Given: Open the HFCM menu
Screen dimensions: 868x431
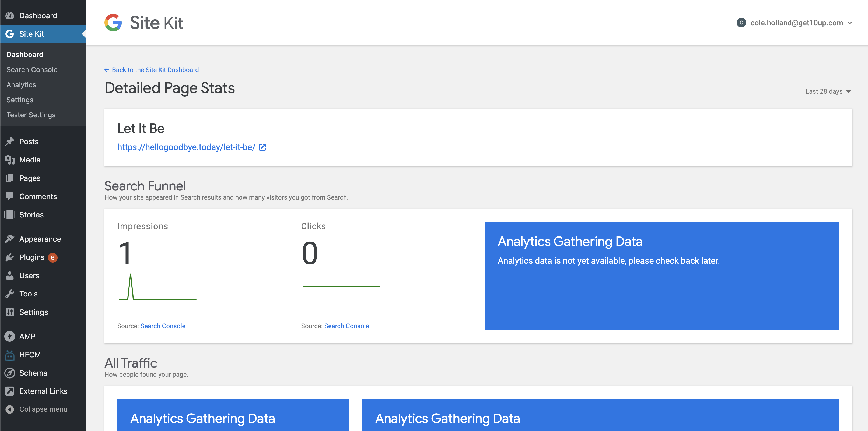Looking at the screenshot, I should point(43,355).
